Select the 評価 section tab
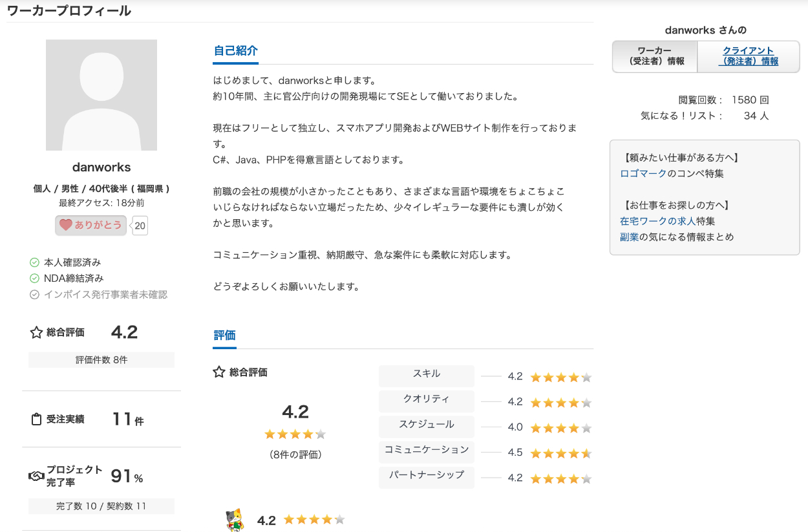Screen dimensions: 808x532 224,335
